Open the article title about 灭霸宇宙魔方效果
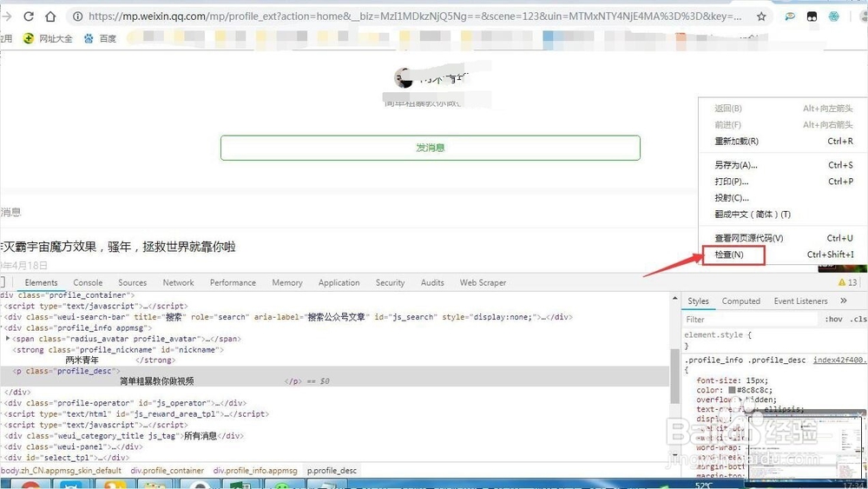868x489 pixels. point(118,247)
